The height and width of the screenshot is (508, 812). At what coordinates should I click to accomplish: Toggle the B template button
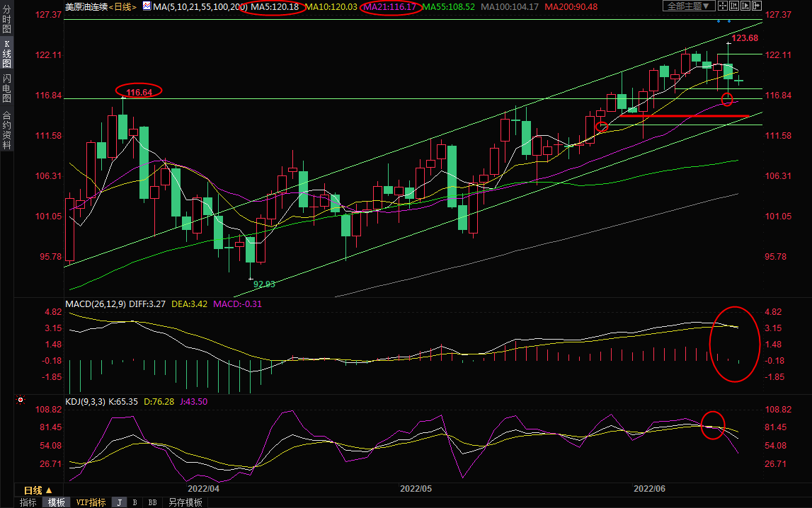[135, 502]
